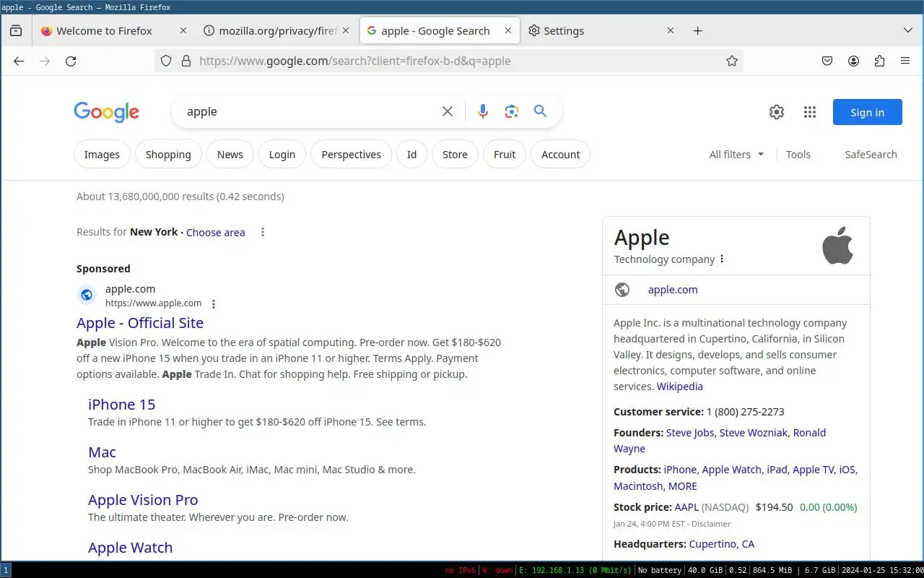Click the Google logo
The width and height of the screenshot is (924, 578).
(x=106, y=112)
